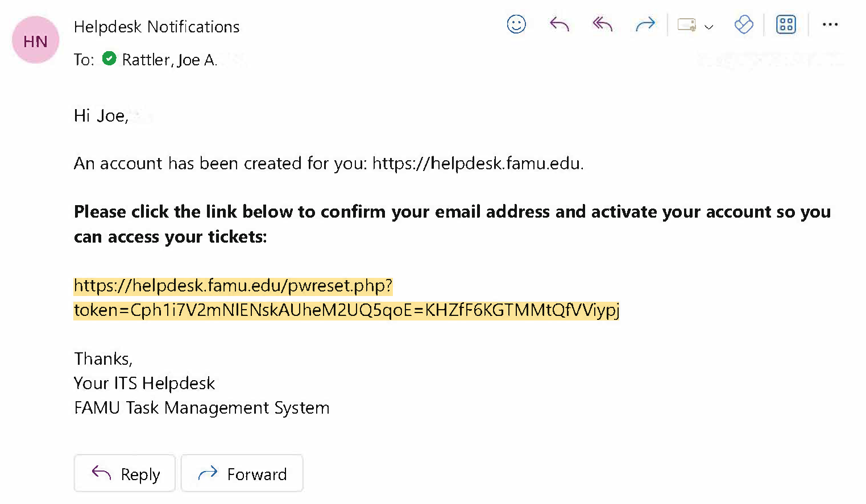This screenshot has width=866, height=504.
Task: Open the Apps grid icon
Action: pyautogui.click(x=786, y=24)
